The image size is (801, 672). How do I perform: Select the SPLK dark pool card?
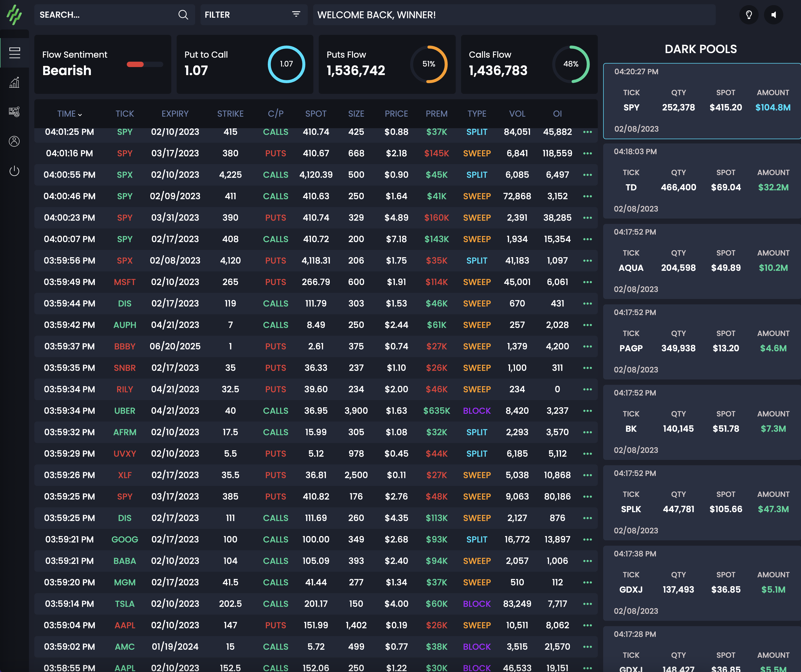(x=702, y=503)
